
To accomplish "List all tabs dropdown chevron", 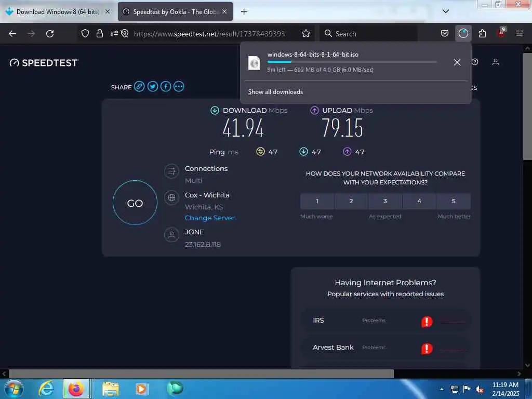I will [x=446, y=11].
